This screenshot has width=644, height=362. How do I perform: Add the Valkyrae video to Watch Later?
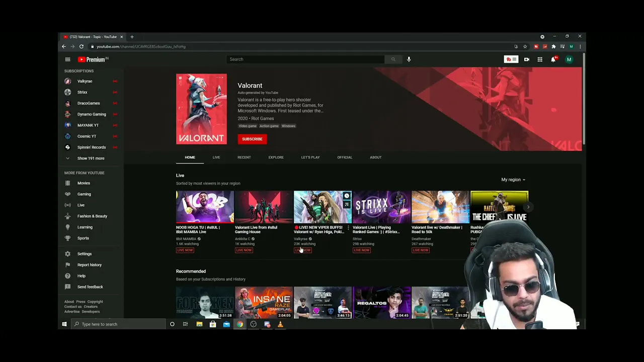(347, 196)
